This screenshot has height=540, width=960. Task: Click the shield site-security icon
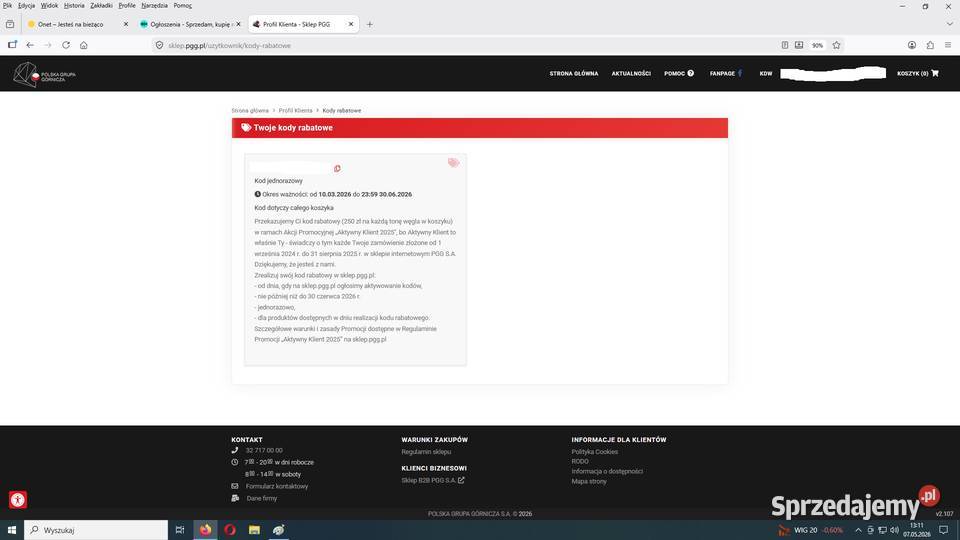coord(159,45)
